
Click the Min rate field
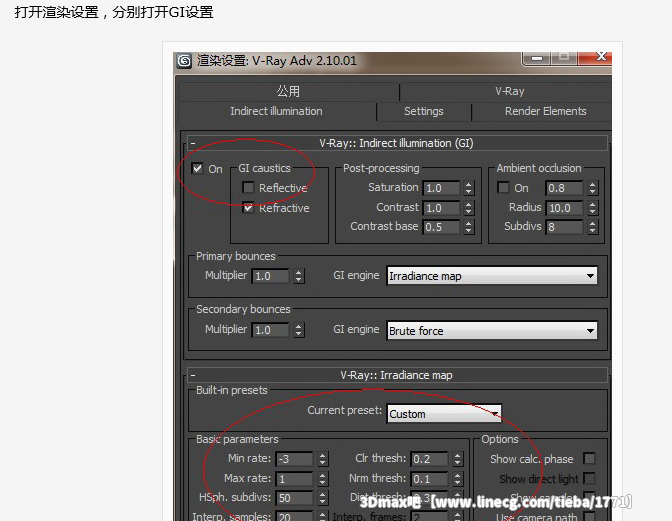tap(294, 459)
